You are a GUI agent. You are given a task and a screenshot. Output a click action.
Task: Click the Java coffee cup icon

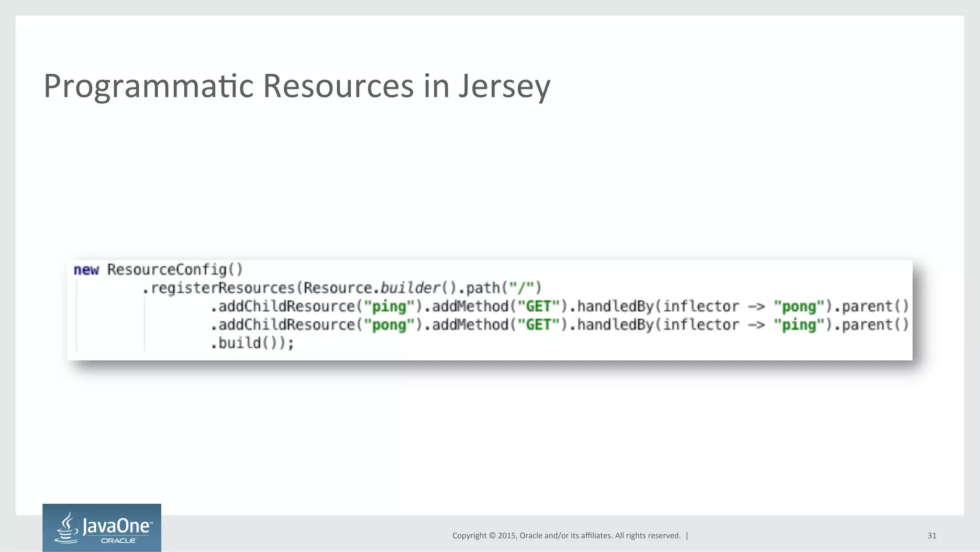click(x=67, y=528)
